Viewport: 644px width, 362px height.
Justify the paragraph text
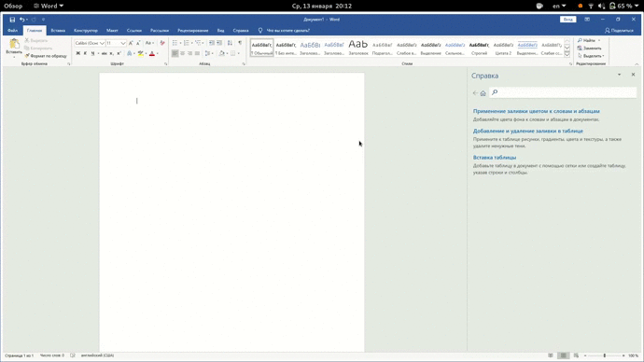click(x=197, y=53)
